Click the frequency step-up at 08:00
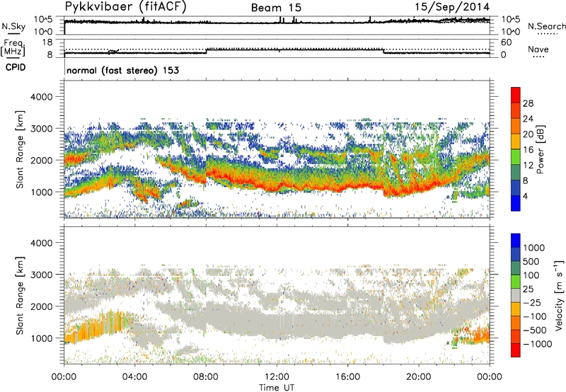This screenshot has height=392, width=566. point(207,51)
